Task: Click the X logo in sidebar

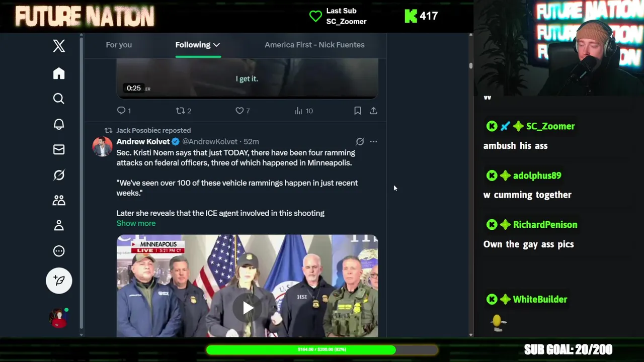Action: [x=59, y=46]
